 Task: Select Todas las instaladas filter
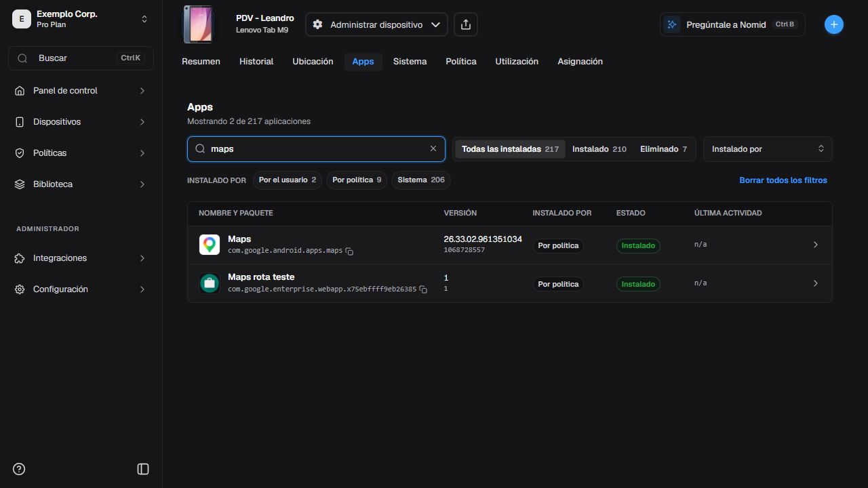510,149
